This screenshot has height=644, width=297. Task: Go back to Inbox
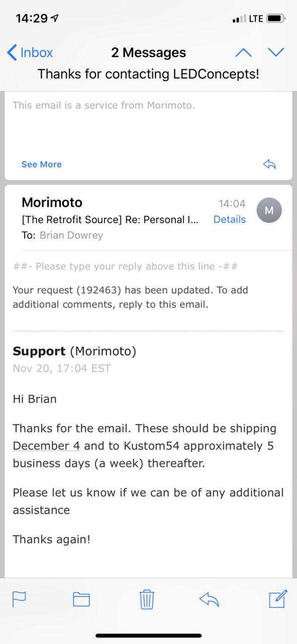tap(30, 52)
